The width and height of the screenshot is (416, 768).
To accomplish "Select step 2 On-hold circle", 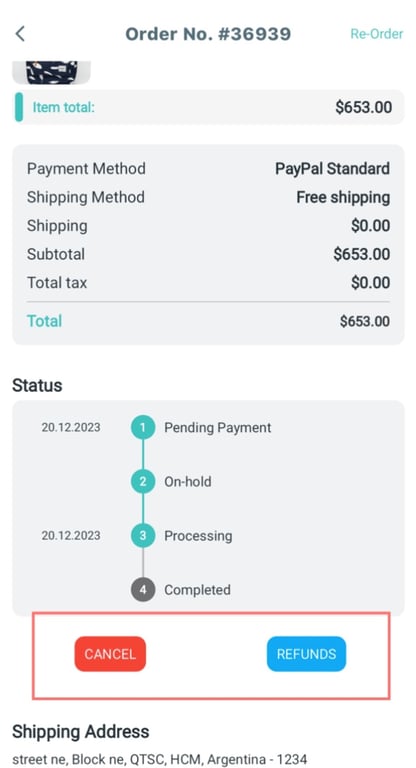I will [143, 481].
